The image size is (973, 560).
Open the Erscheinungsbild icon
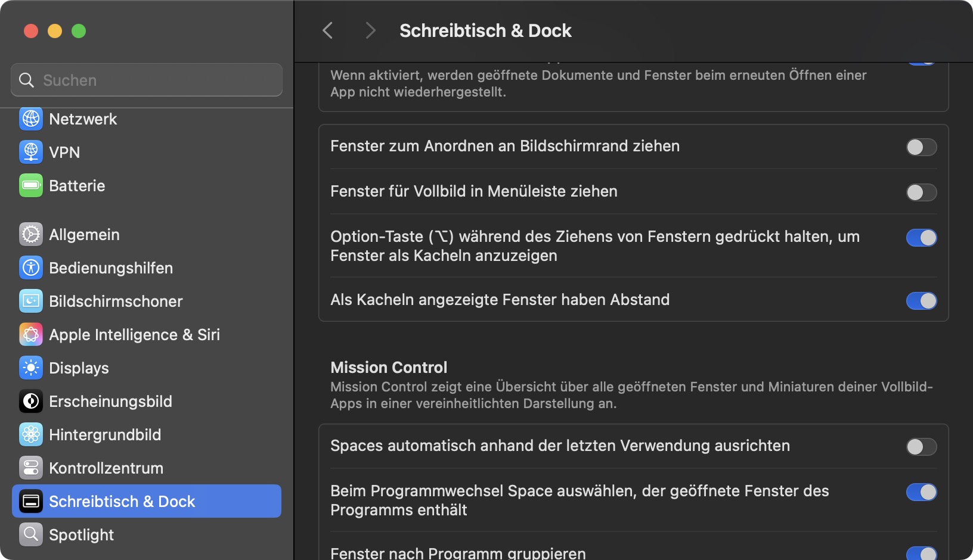click(x=31, y=402)
